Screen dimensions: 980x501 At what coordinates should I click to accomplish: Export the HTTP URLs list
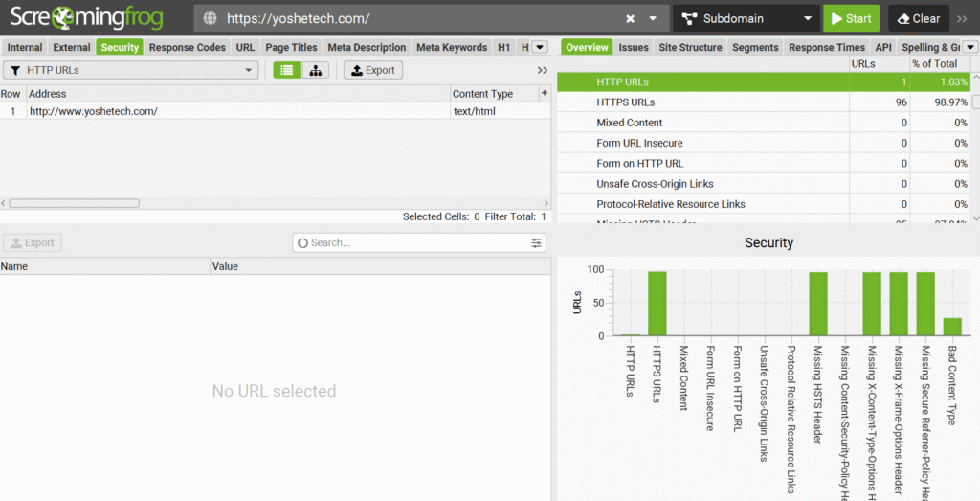click(x=372, y=70)
